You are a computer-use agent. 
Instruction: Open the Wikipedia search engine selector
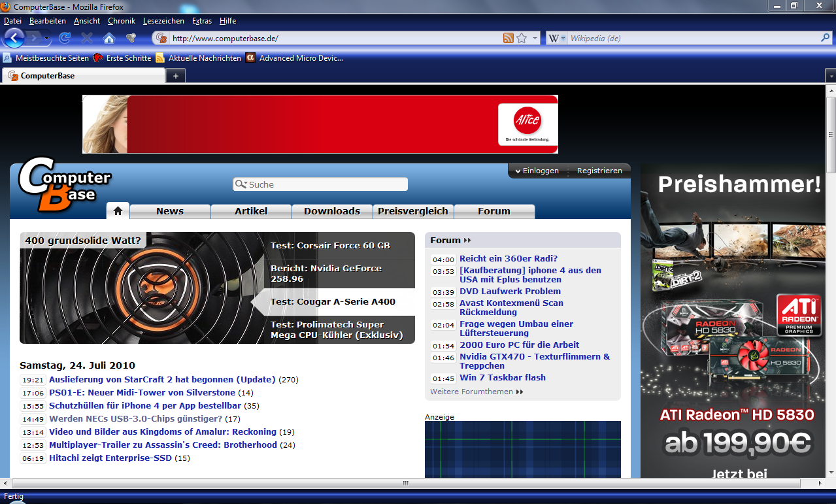[x=557, y=39]
